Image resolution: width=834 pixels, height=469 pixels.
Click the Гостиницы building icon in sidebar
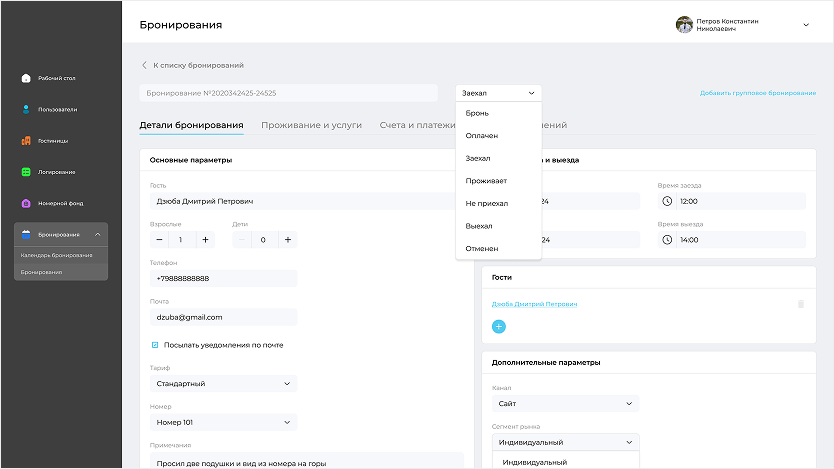pos(26,141)
